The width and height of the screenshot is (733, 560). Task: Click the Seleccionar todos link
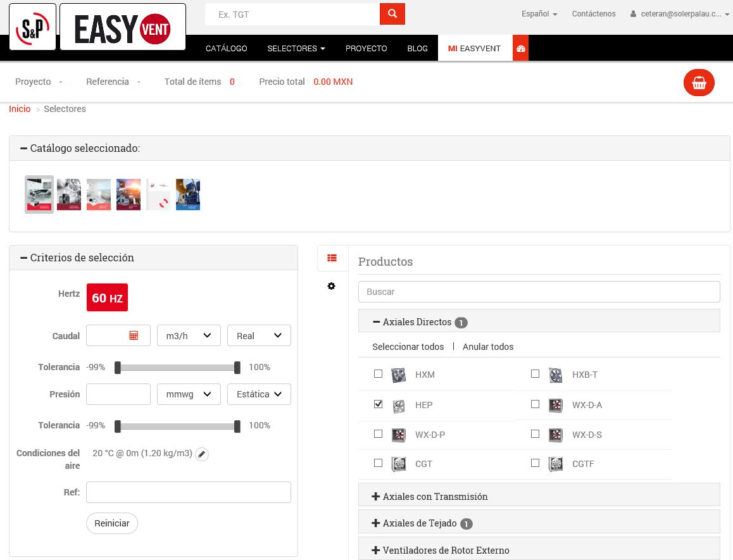coord(408,347)
